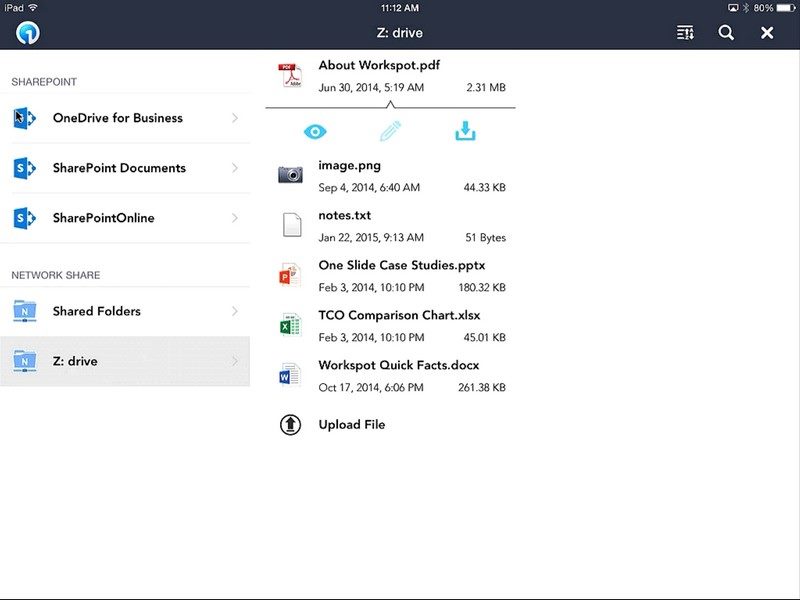Click the Z: drive title in header
Viewport: 800px width, 600px height.
399,33
